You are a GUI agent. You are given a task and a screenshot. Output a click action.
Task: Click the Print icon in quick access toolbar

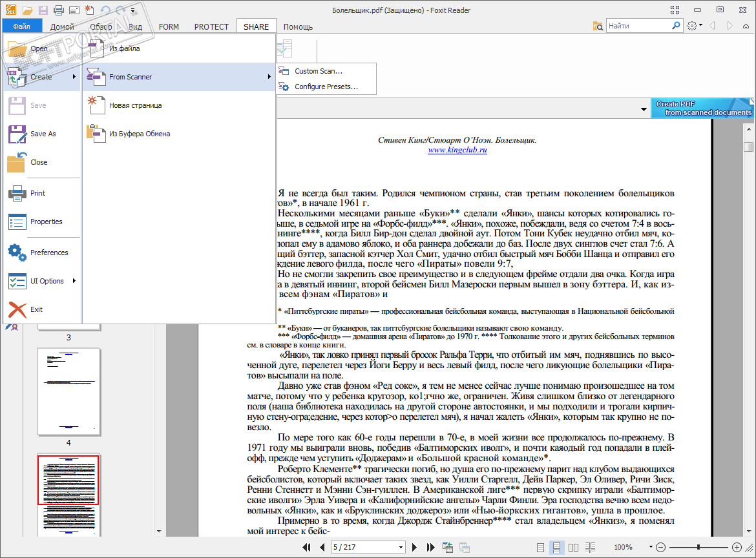coord(58,10)
